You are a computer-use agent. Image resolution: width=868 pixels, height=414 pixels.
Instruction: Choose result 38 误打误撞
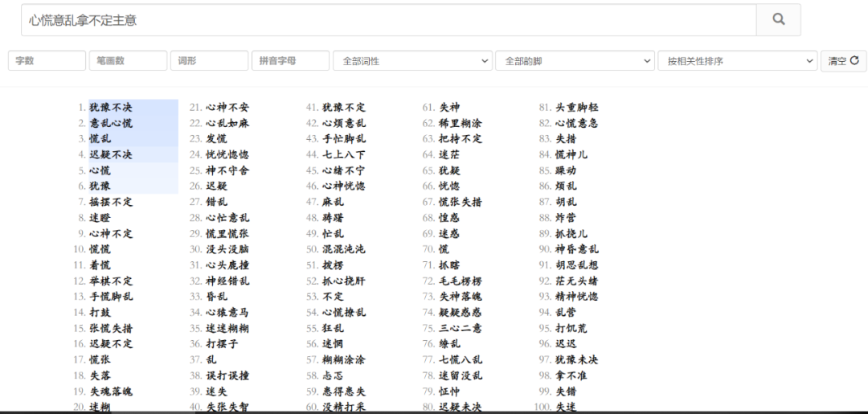(227, 375)
